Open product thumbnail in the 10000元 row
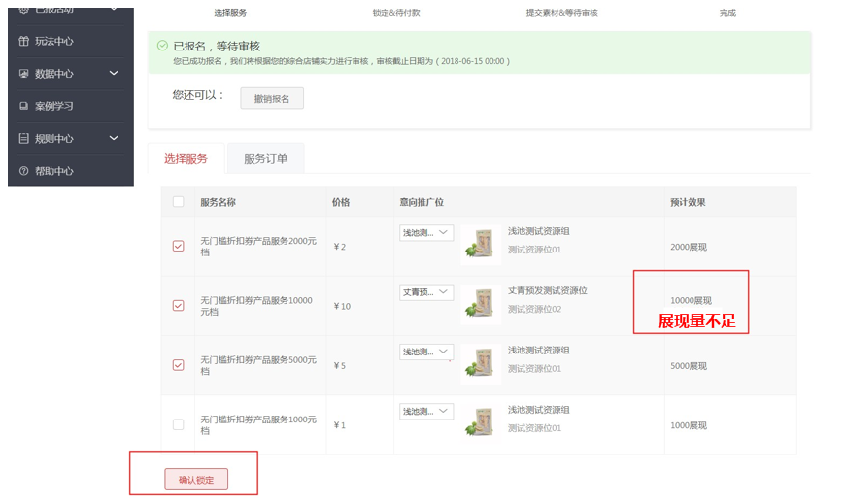The width and height of the screenshot is (844, 504). coord(480,304)
